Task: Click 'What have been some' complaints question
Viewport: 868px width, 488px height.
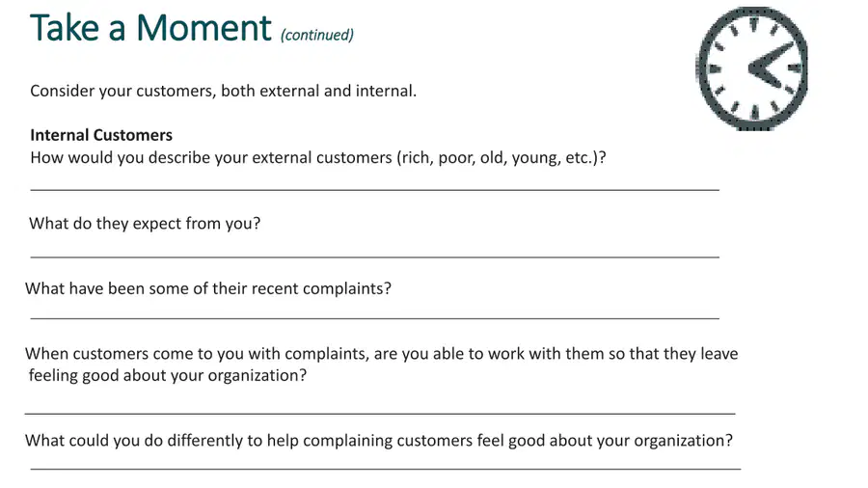Action: click(x=208, y=288)
